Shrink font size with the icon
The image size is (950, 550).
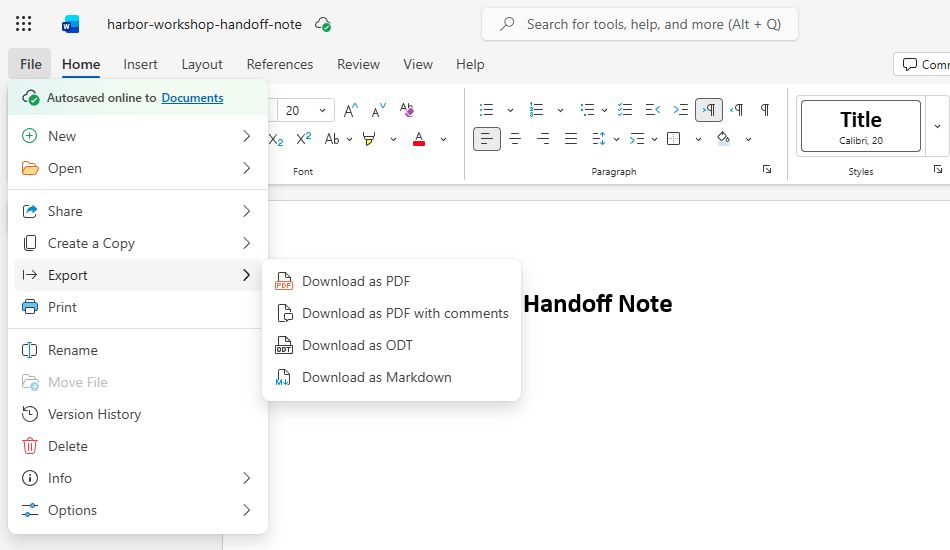379,110
